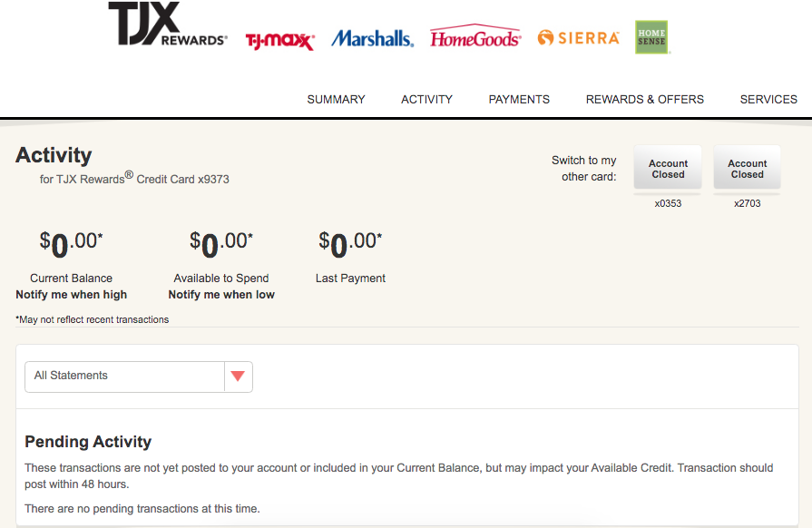Click the Notify me when high link

[x=72, y=295]
